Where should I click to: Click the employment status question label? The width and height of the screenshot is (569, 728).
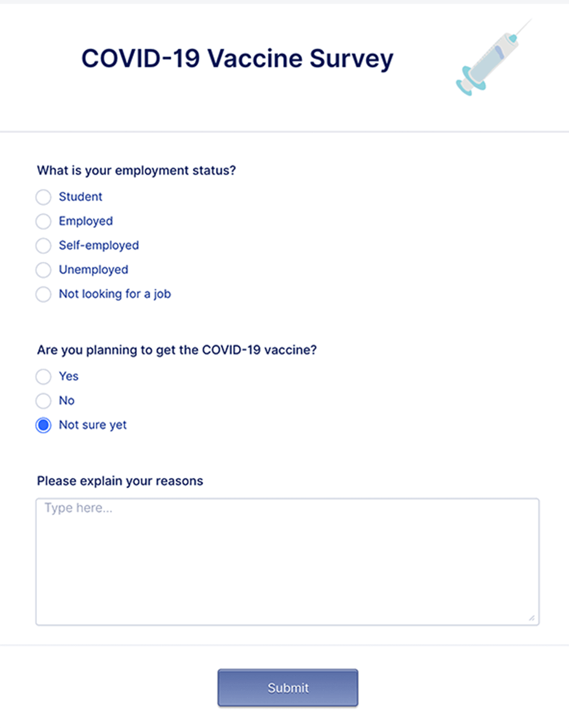click(136, 170)
